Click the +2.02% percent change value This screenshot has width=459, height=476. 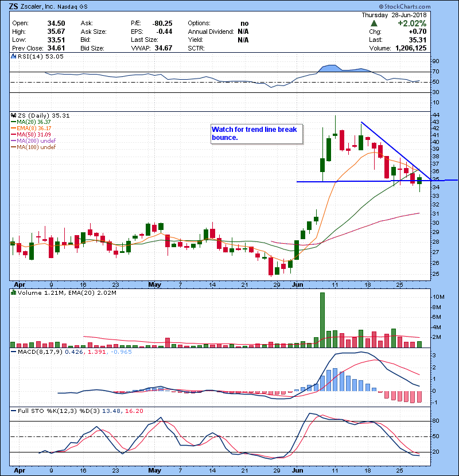(412, 24)
